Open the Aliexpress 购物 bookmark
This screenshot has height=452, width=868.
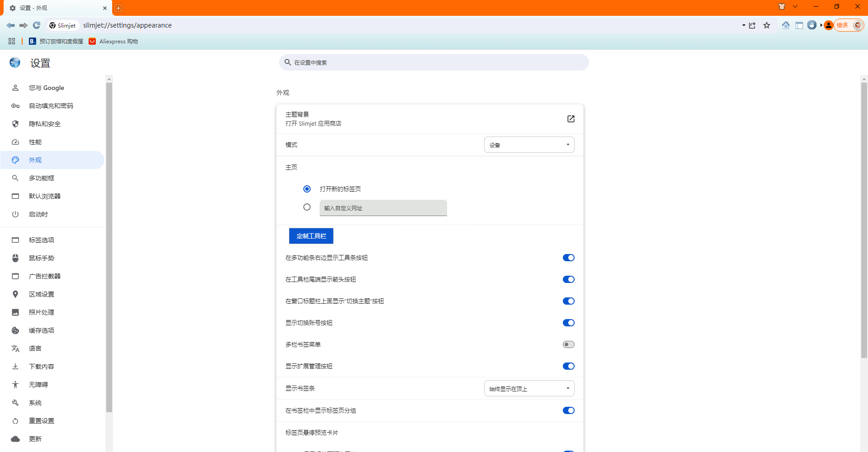(113, 41)
